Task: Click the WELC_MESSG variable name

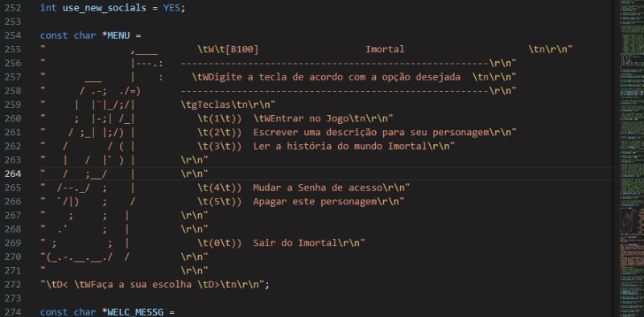Action: pyautogui.click(x=135, y=312)
